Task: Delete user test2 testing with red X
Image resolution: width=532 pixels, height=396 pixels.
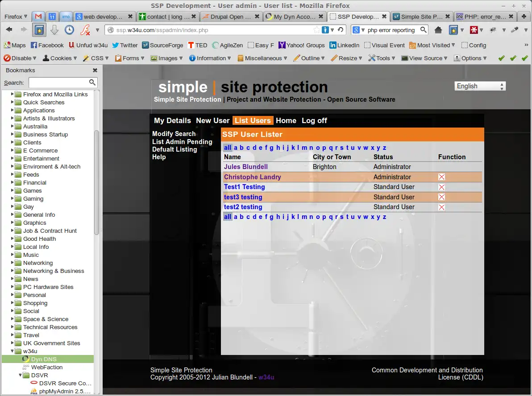Action: [441, 207]
